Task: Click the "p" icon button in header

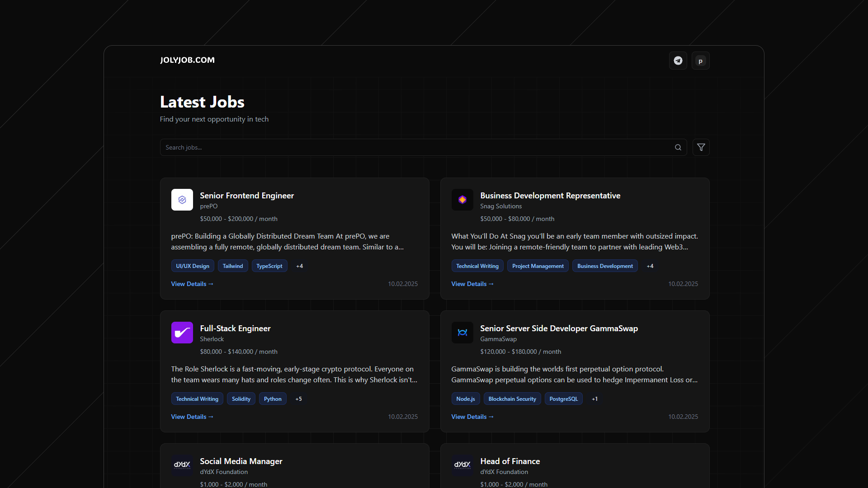Action: click(x=700, y=61)
